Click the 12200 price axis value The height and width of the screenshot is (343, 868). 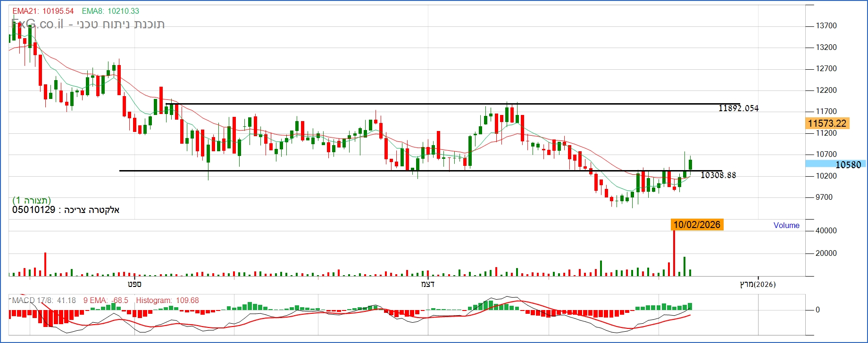pos(826,90)
